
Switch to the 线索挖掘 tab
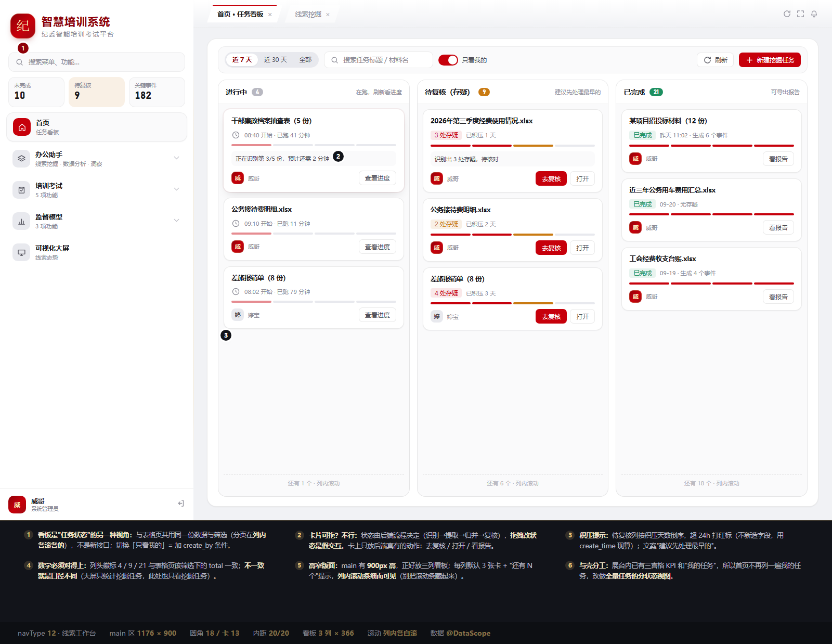(x=308, y=15)
